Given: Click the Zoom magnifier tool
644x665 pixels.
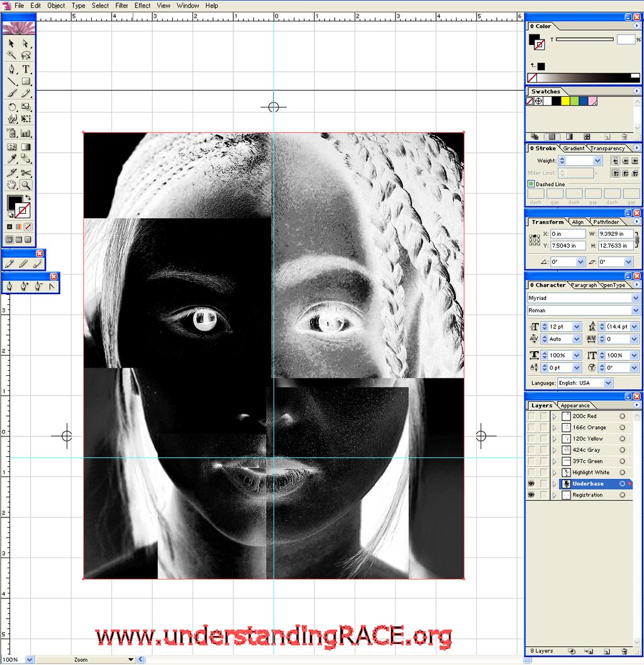Looking at the screenshot, I should [26, 185].
